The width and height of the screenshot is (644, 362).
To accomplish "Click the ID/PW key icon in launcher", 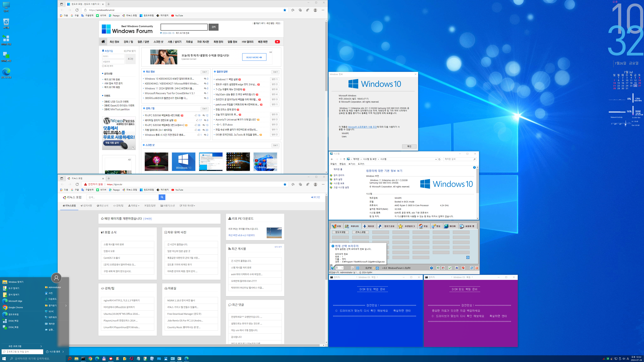I will (x=374, y=268).
